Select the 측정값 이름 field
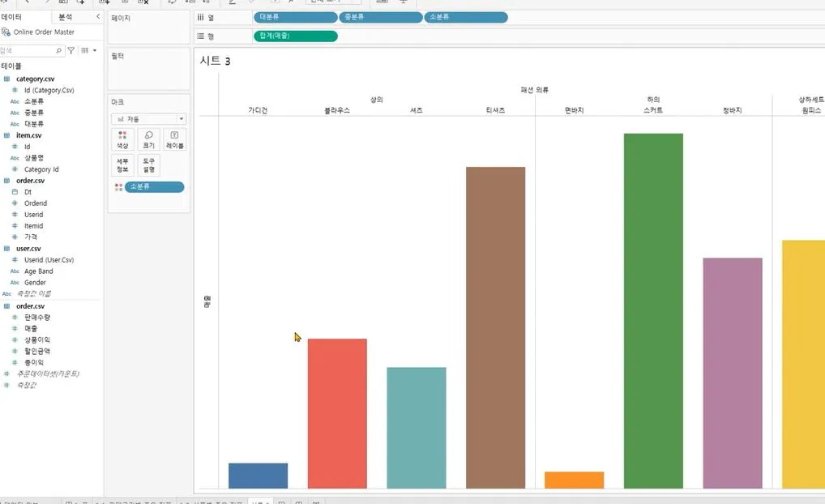 pos(34,293)
